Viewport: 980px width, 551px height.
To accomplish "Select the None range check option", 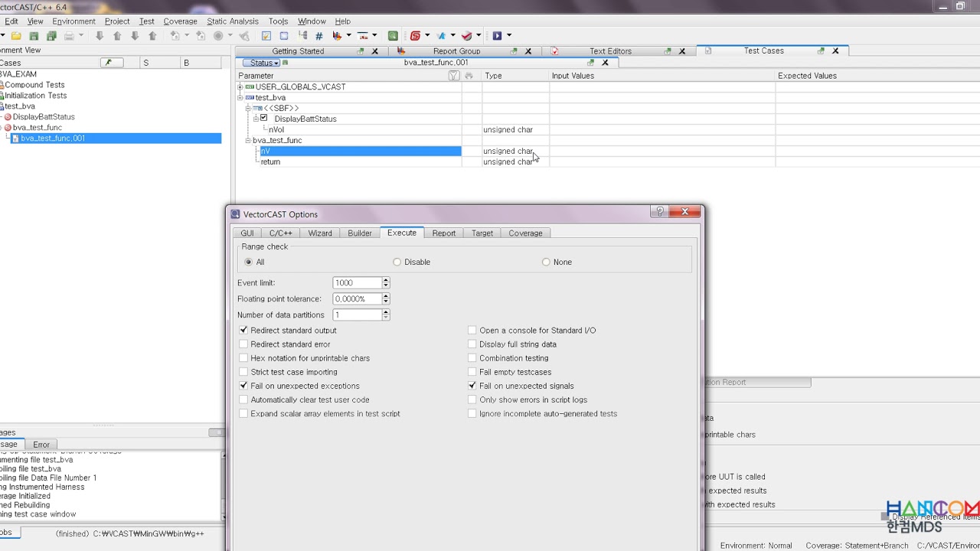I will click(546, 262).
